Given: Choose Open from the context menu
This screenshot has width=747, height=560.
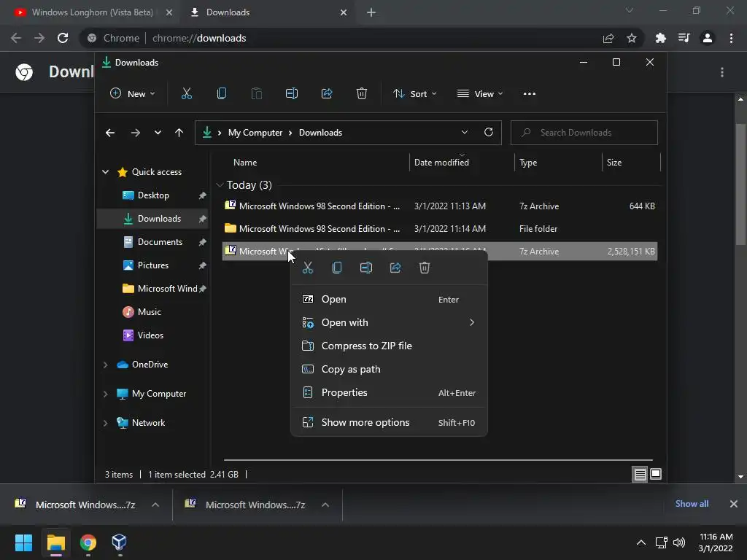Looking at the screenshot, I should click(389, 300).
